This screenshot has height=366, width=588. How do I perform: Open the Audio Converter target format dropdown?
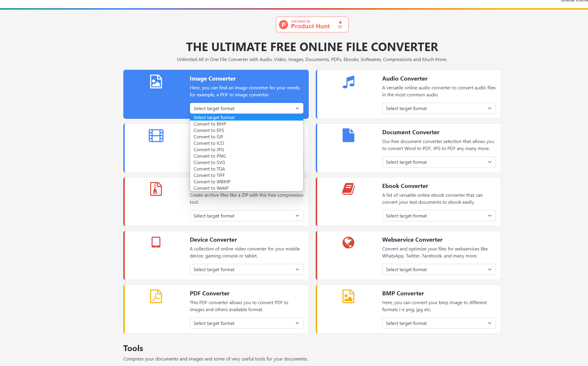point(438,108)
